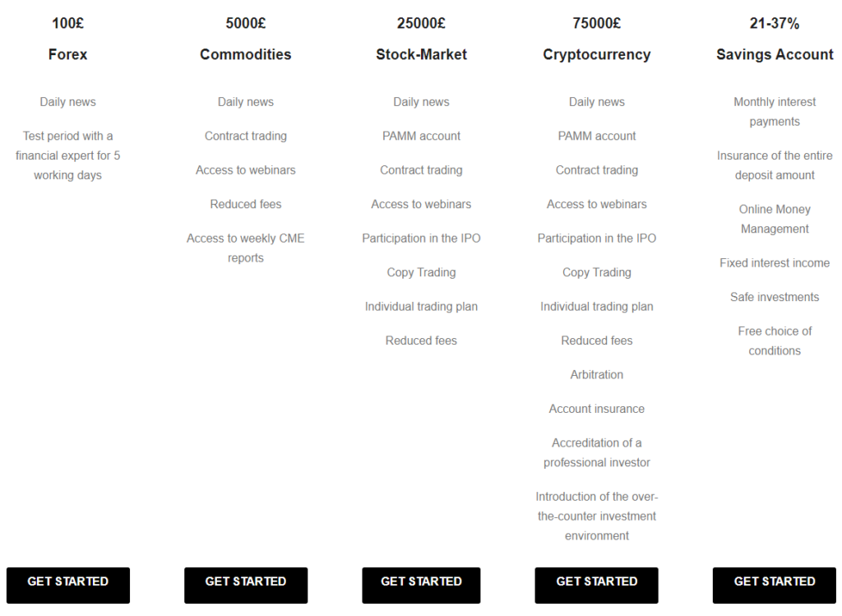Select the 5000£ price text

245,23
